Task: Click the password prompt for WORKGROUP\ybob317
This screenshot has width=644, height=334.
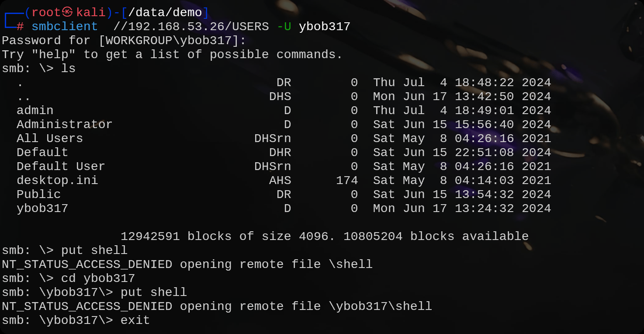Action: point(124,41)
